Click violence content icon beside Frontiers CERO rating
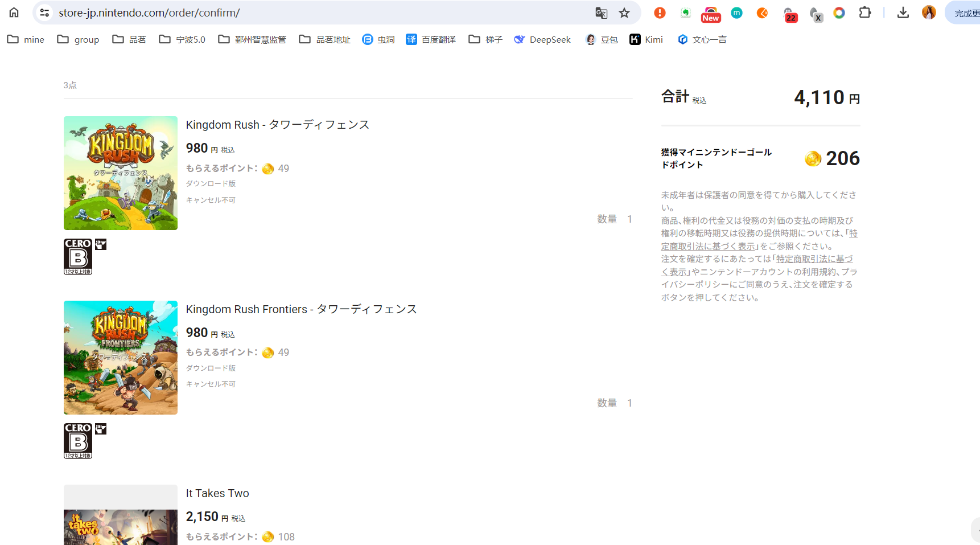 coord(101,429)
